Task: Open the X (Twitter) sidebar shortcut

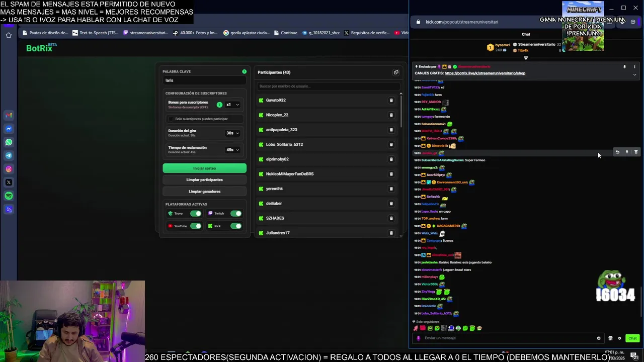Action: pos(9,183)
